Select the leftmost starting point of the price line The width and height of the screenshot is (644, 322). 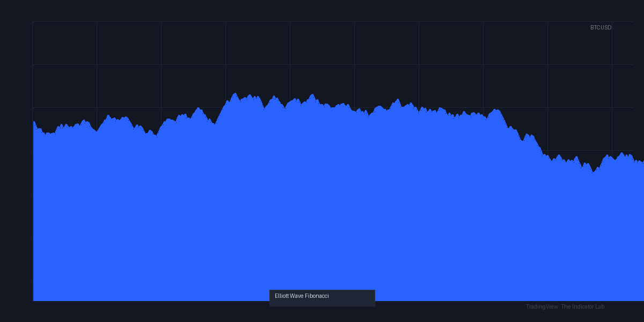coord(34,122)
